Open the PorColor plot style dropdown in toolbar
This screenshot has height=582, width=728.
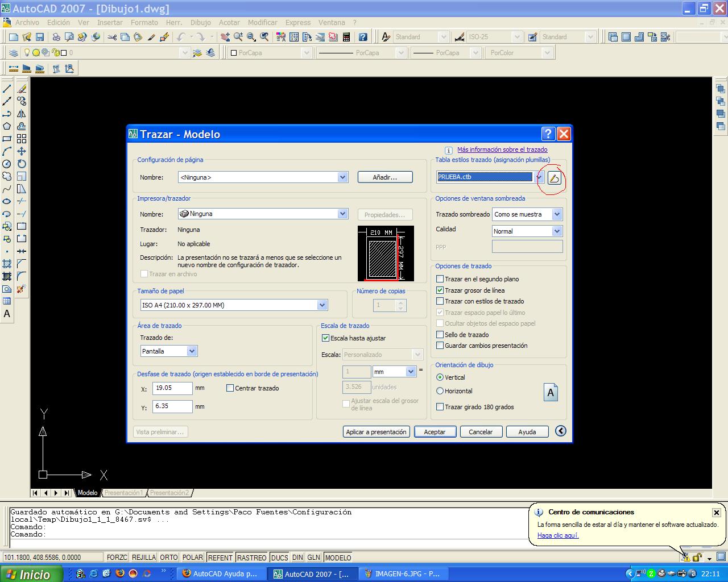547,53
